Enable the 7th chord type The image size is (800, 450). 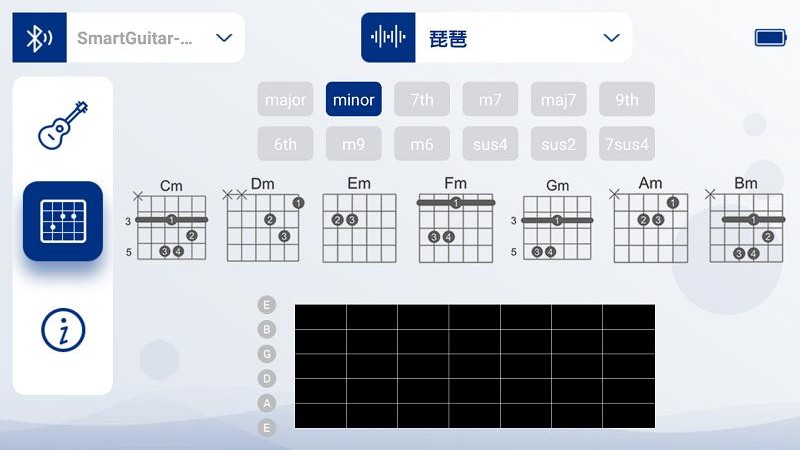click(422, 100)
